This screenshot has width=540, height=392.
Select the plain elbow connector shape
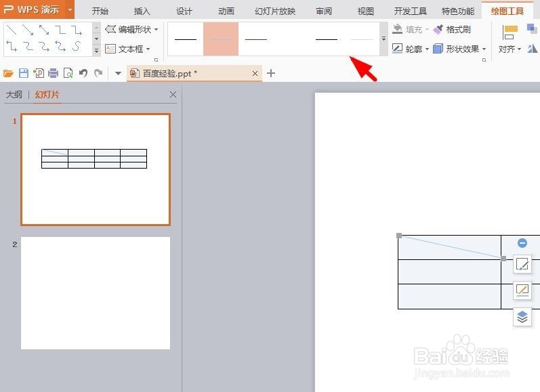[x=60, y=30]
